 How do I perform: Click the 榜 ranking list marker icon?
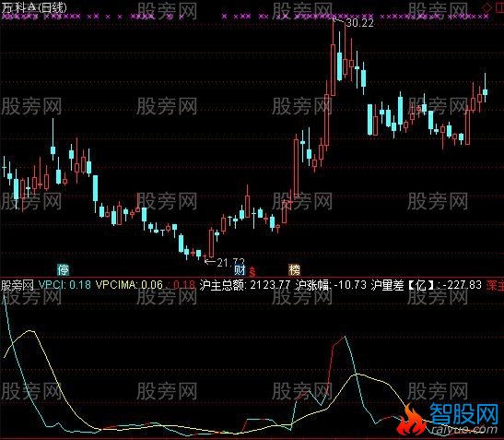[x=294, y=269]
